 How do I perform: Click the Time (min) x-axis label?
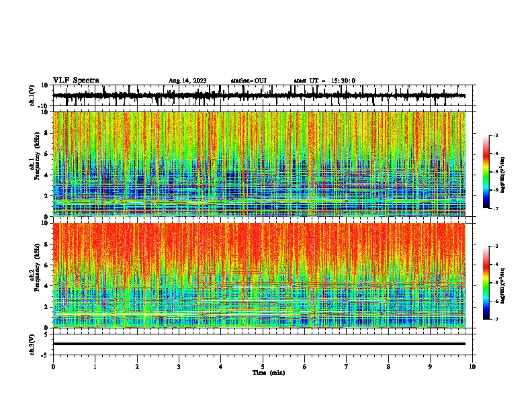pyautogui.click(x=269, y=373)
